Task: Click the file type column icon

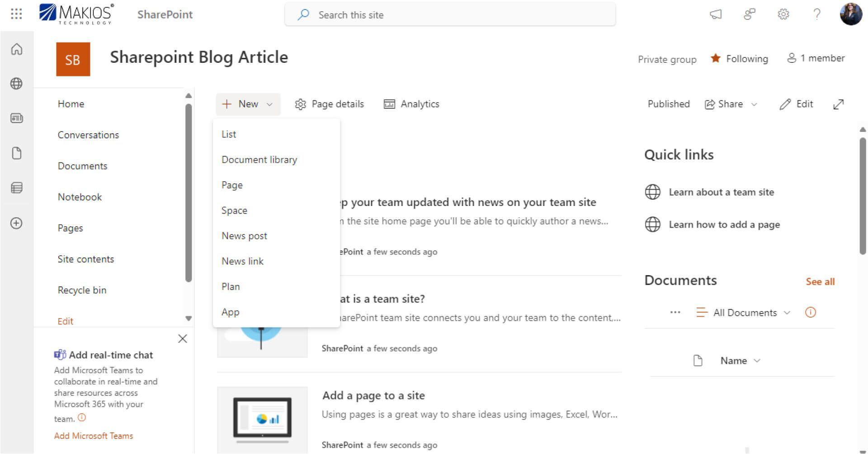Action: tap(698, 360)
